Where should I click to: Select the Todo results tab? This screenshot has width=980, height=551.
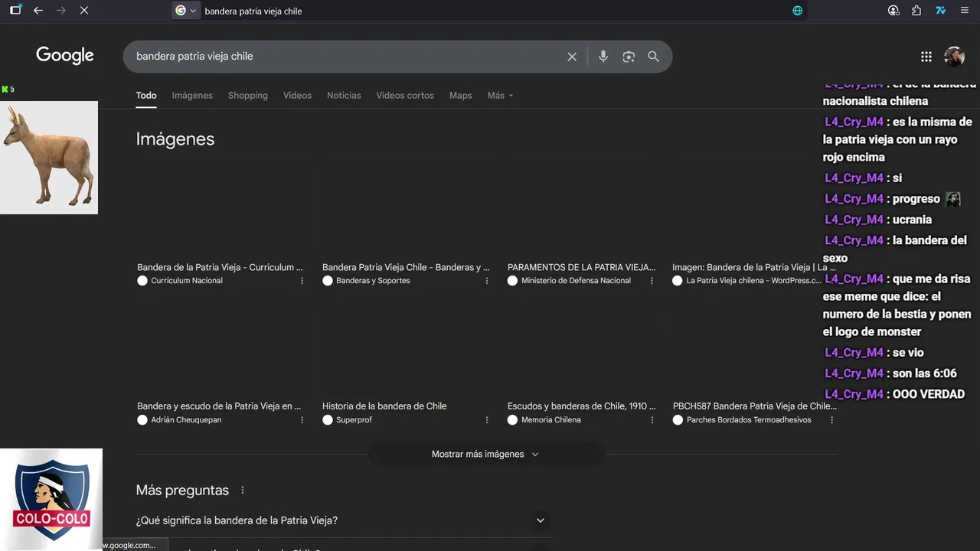tap(146, 96)
